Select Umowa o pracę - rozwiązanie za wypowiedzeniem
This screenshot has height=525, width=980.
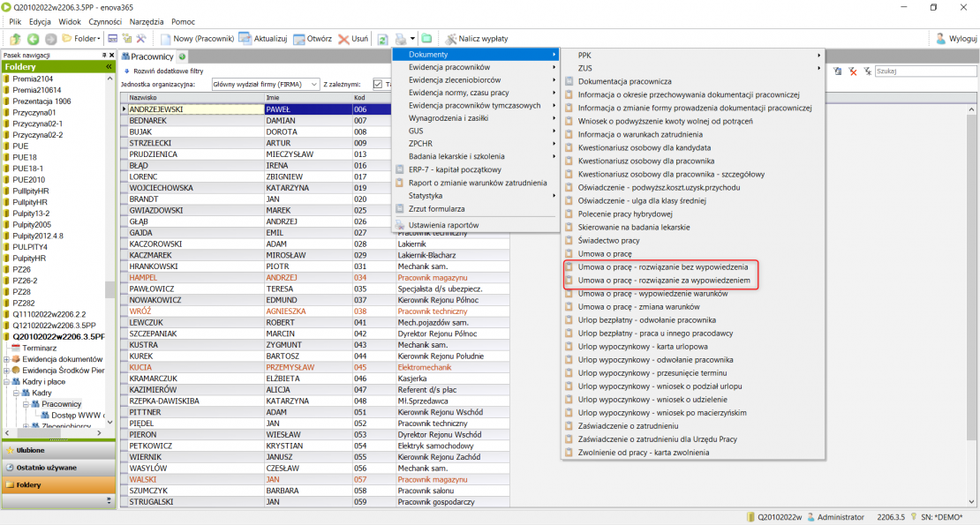pos(663,281)
